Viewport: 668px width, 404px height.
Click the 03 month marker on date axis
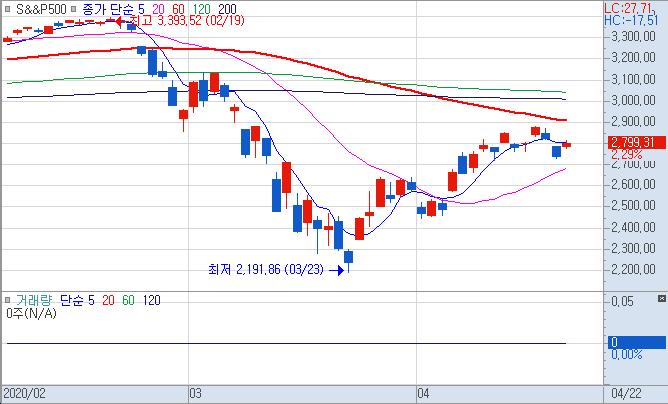[196, 393]
